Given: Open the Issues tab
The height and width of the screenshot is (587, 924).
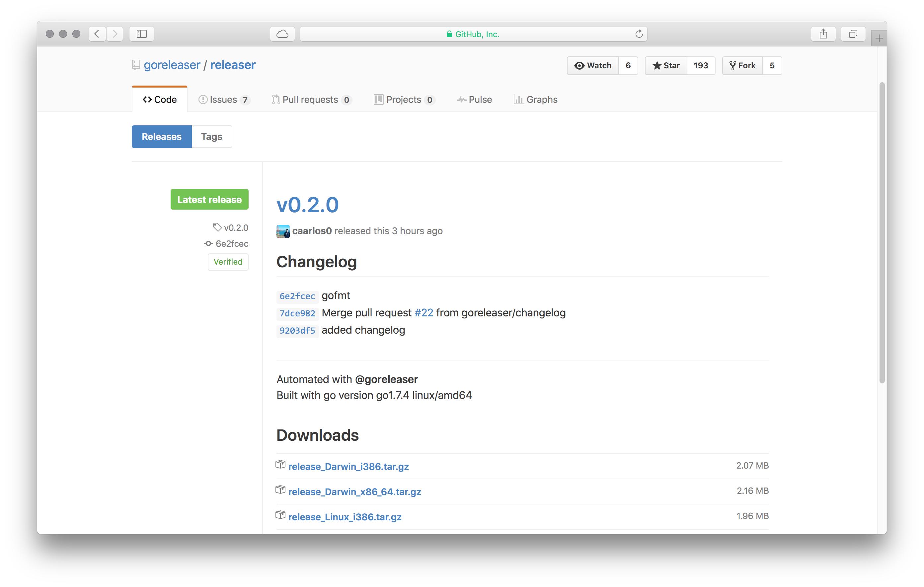Looking at the screenshot, I should click(x=224, y=100).
